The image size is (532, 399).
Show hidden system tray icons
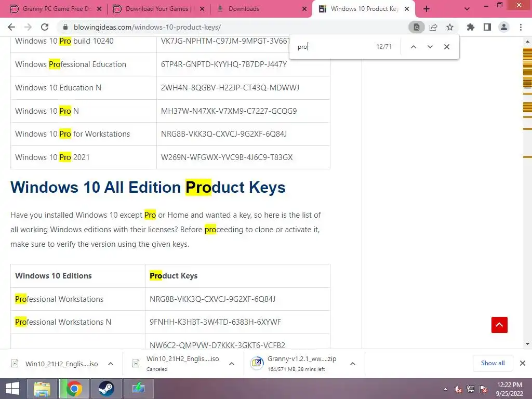(x=445, y=389)
